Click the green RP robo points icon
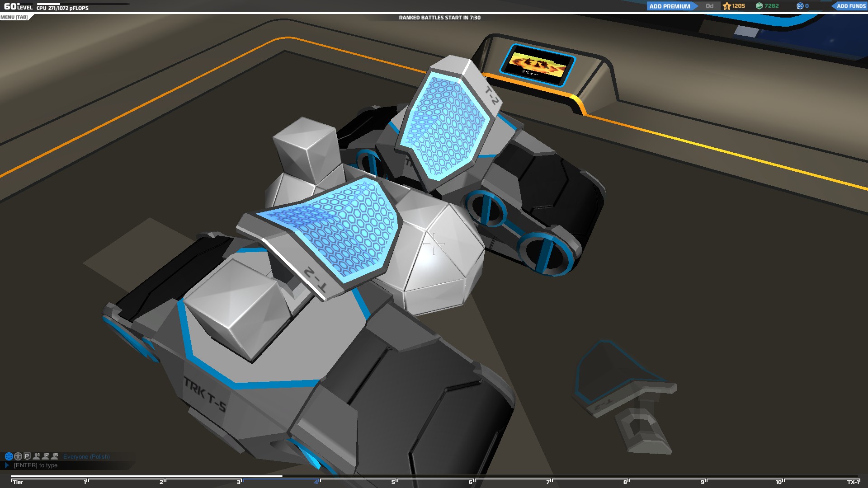Screen dimensions: 868x488 point(759,6)
